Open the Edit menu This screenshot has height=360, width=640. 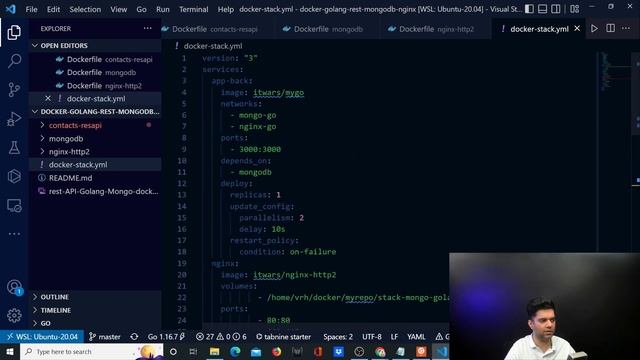[x=53, y=9]
